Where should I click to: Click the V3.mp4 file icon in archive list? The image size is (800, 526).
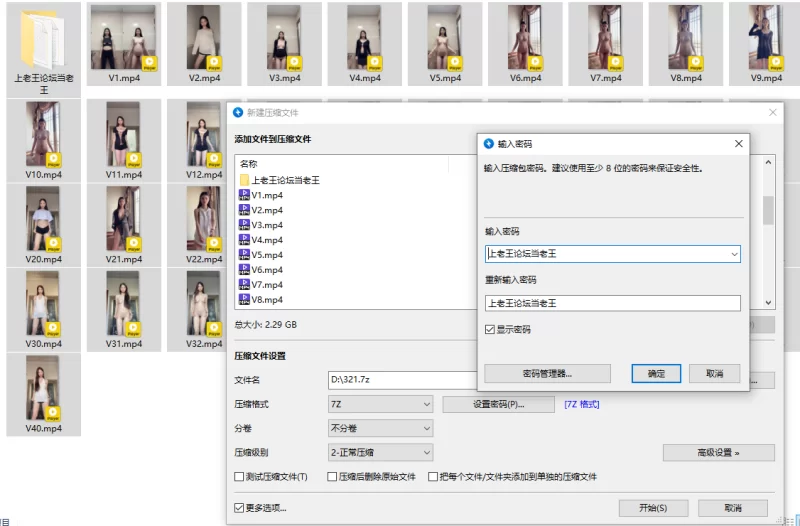click(x=244, y=226)
